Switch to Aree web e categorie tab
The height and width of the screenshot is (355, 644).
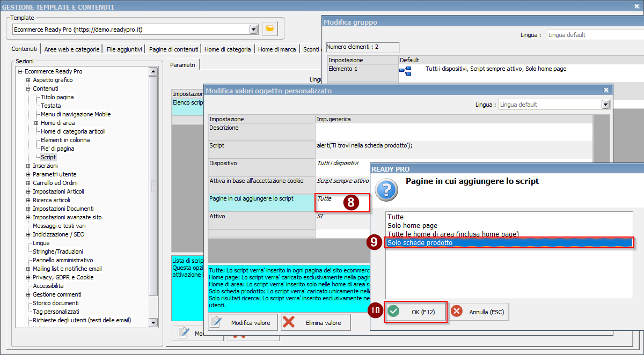click(72, 49)
